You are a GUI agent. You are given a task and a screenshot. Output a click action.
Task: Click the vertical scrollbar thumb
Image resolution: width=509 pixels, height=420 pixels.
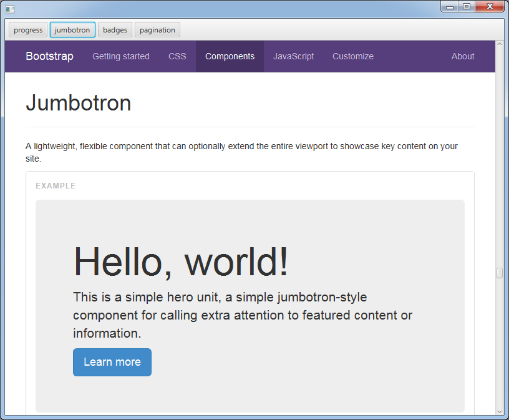coord(498,273)
